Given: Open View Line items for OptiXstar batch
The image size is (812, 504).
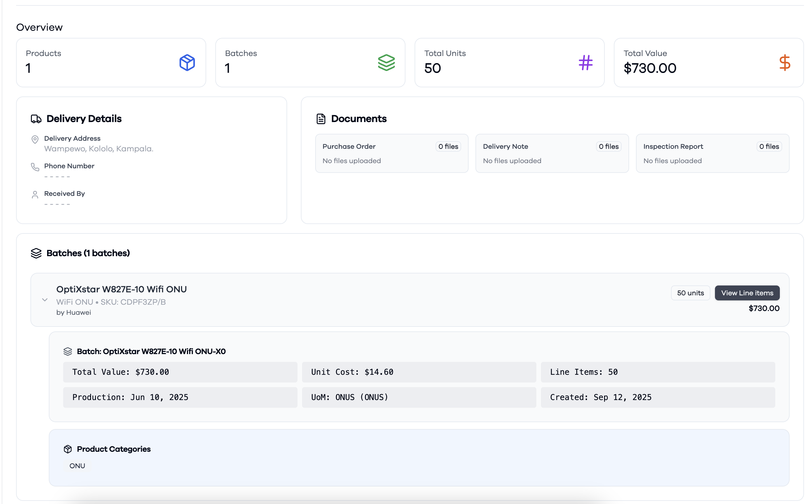Looking at the screenshot, I should tap(747, 293).
